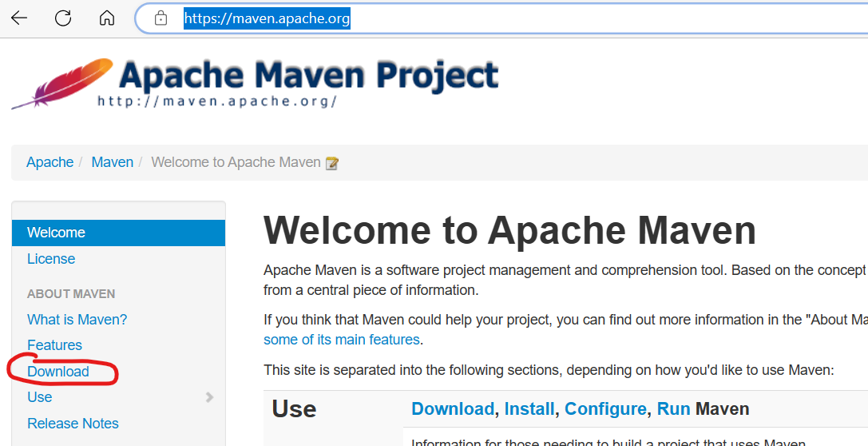Open the License sidebar link
The width and height of the screenshot is (868, 446).
51,259
